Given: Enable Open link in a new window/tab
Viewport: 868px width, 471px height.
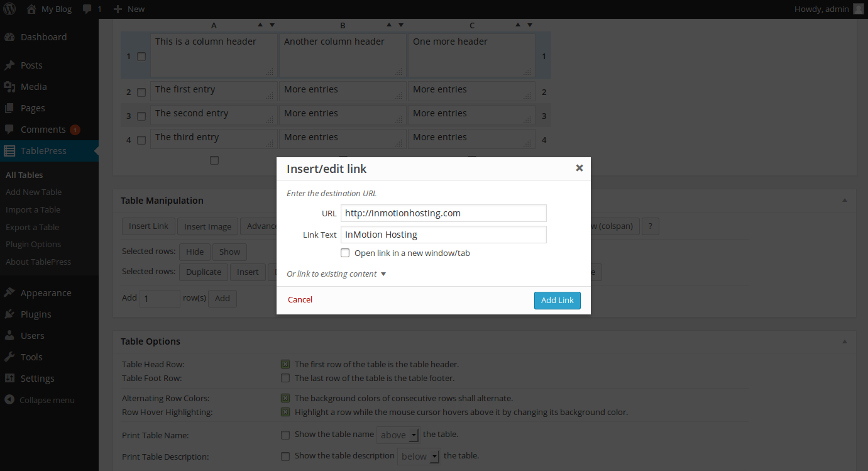Looking at the screenshot, I should 345,253.
